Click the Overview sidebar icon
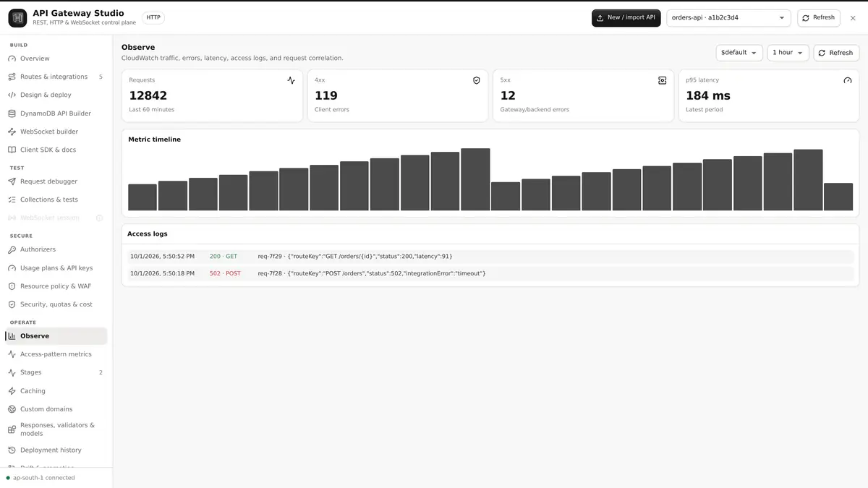This screenshot has width=868, height=488. [12, 59]
